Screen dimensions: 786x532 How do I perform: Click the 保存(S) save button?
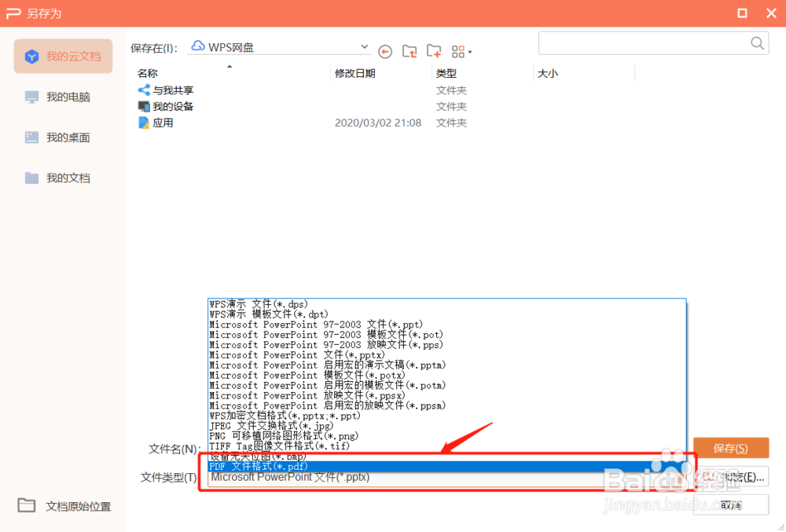(731, 448)
